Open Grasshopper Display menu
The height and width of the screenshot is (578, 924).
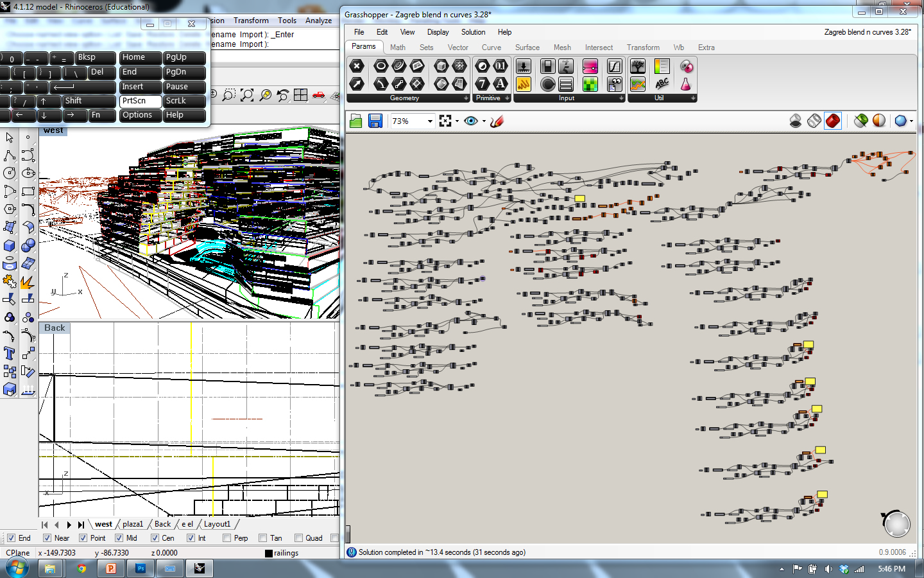click(438, 32)
